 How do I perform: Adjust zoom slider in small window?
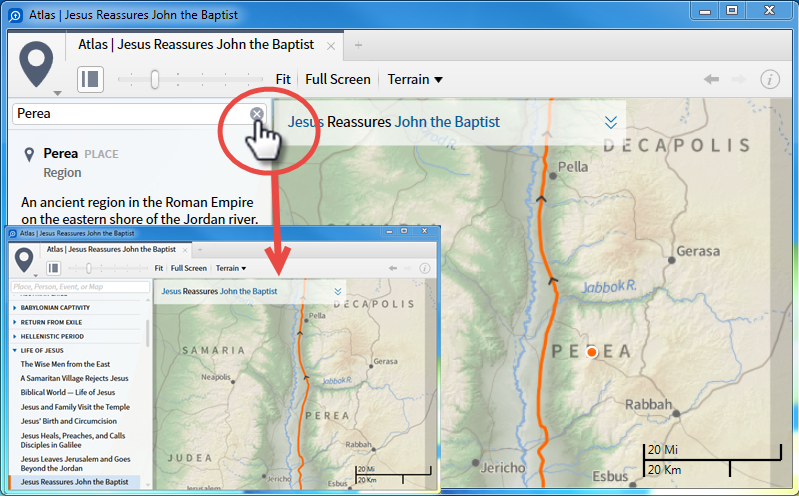89,268
